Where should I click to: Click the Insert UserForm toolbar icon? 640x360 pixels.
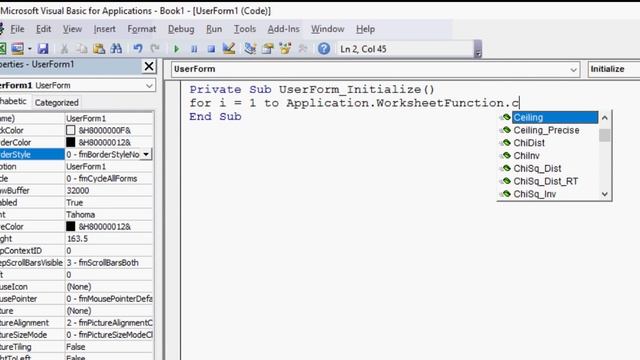[18, 49]
